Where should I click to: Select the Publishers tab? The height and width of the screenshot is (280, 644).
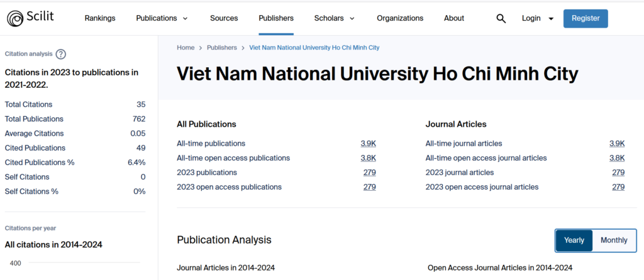(276, 18)
